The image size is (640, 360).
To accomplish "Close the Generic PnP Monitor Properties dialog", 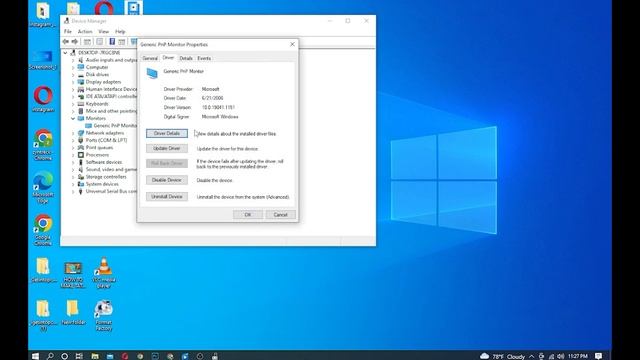I will (292, 44).
